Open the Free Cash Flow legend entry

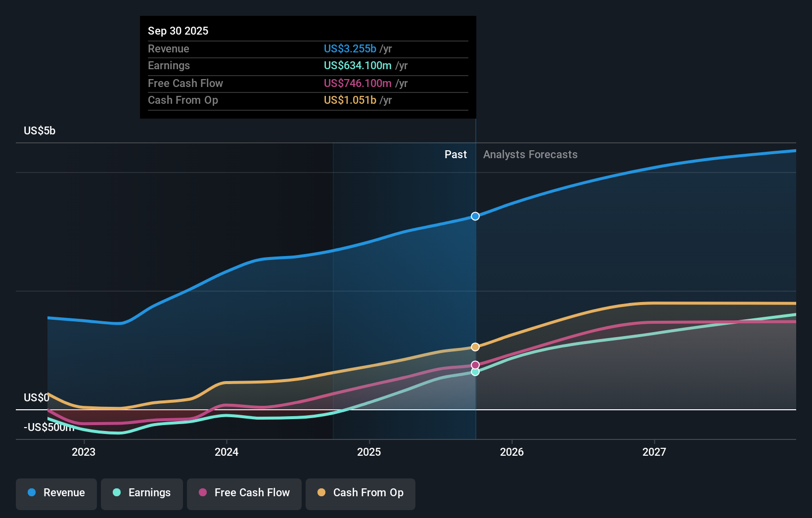[x=244, y=494]
